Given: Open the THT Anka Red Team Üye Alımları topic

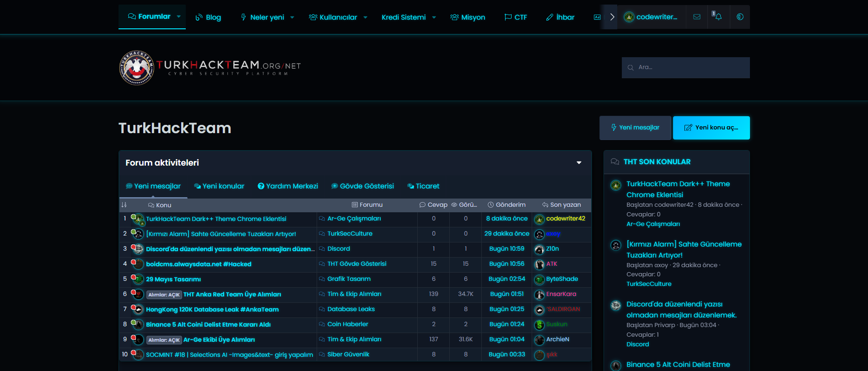Looking at the screenshot, I should coord(232,295).
